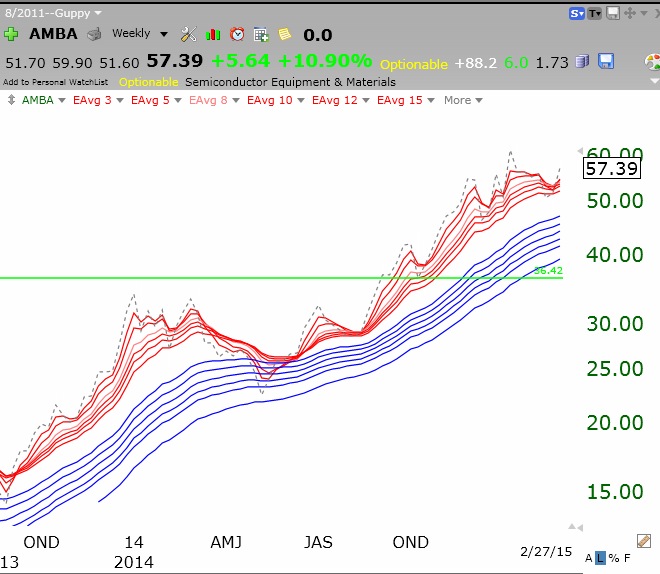Click the four-arrow move window icon
Viewport: 660px width, 574px height.
pyautogui.click(x=630, y=13)
